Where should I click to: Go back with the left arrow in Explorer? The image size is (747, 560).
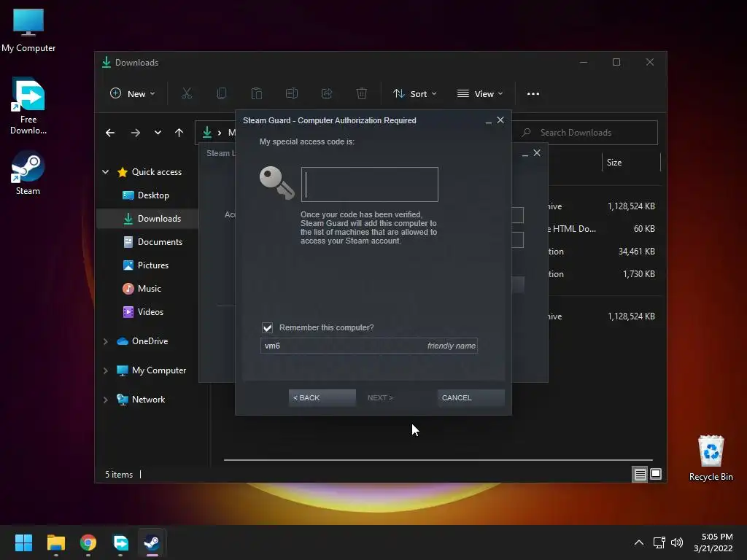[x=110, y=133]
